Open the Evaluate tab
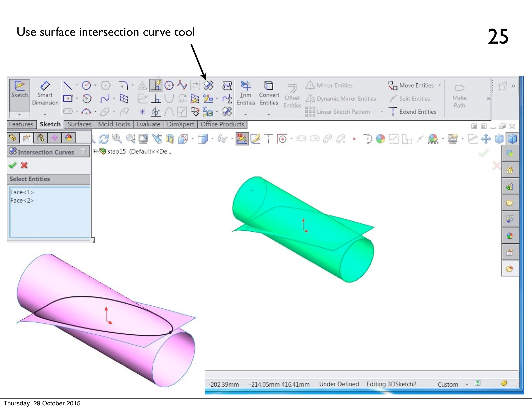This screenshot has height=409, width=532. coord(148,124)
